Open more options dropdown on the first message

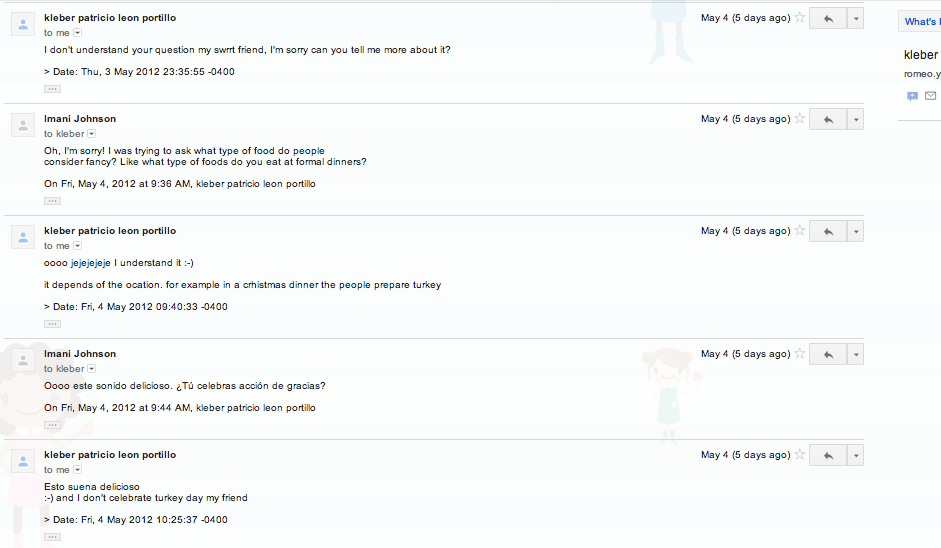coord(855,19)
